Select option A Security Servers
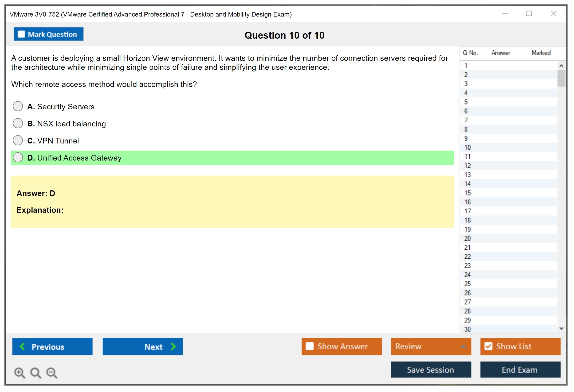Image resolution: width=574 pixels, height=392 pixels. point(18,106)
